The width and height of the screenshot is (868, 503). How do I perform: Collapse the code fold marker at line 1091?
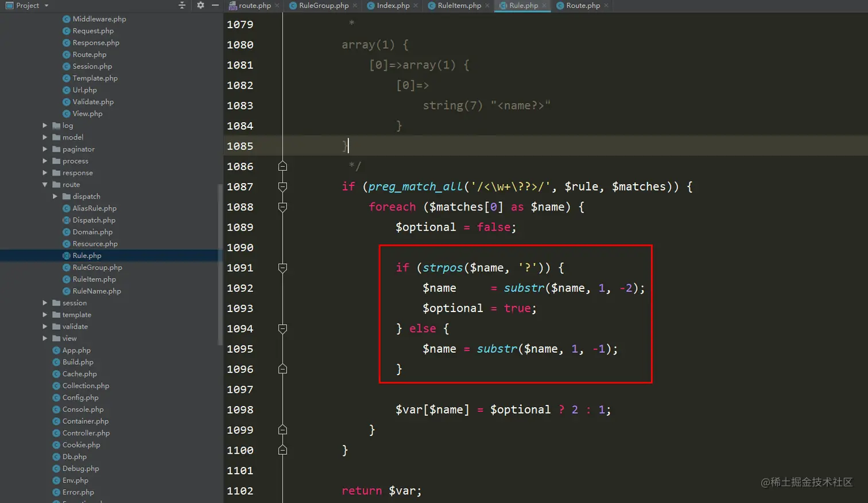(x=282, y=268)
